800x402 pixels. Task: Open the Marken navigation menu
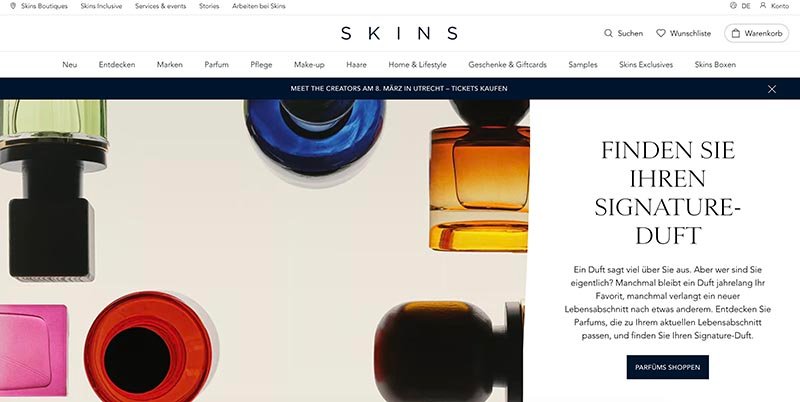[169, 65]
